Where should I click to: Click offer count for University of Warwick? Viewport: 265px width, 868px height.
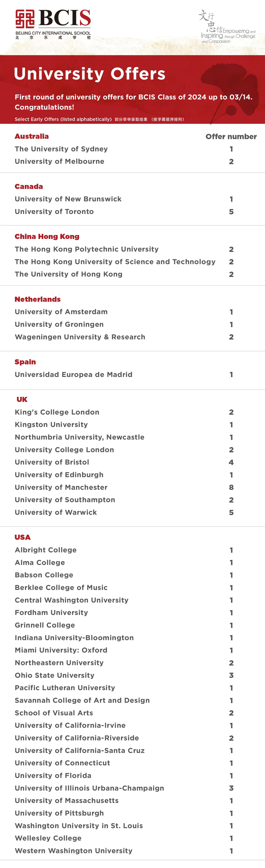(x=231, y=512)
